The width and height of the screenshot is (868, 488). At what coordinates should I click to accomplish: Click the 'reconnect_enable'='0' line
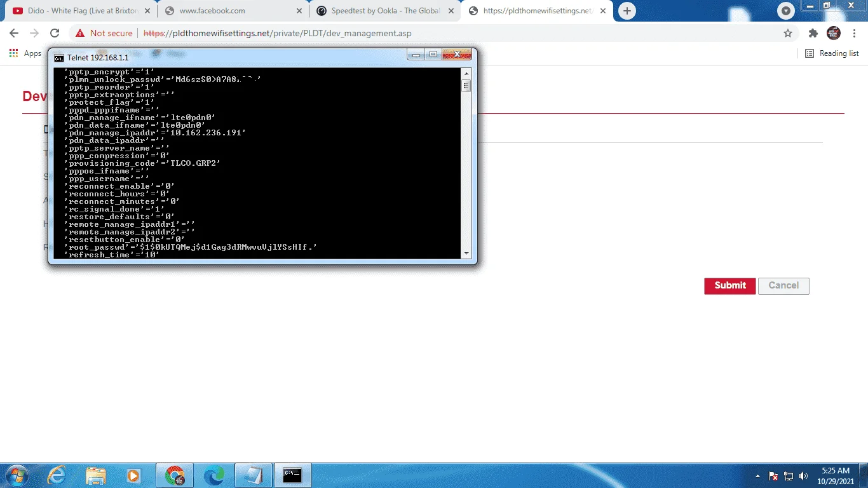(119, 186)
